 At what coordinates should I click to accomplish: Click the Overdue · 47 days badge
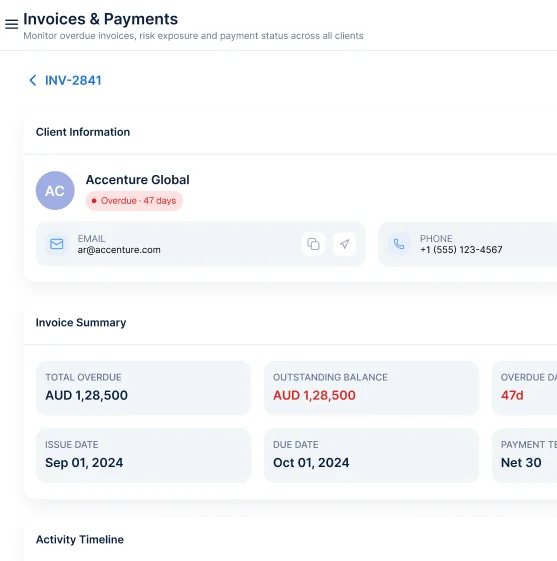(x=134, y=201)
